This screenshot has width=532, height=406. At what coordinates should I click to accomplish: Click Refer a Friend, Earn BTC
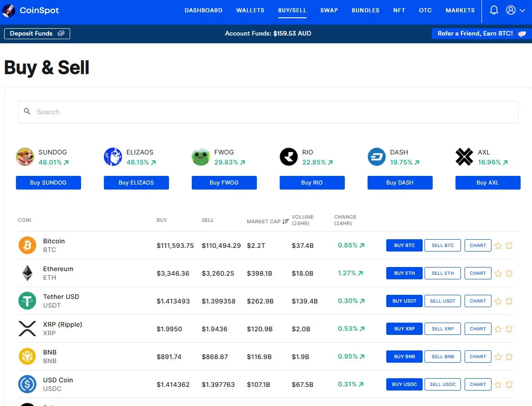[482, 34]
